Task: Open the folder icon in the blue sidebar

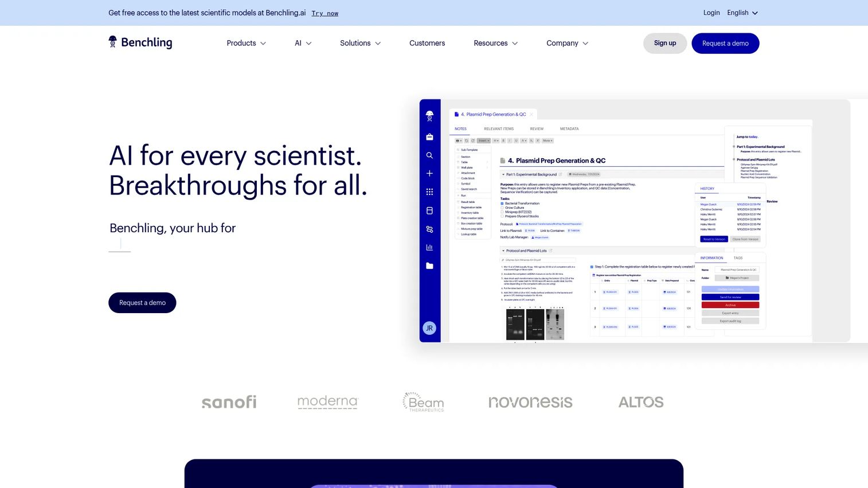Action: coord(429,266)
